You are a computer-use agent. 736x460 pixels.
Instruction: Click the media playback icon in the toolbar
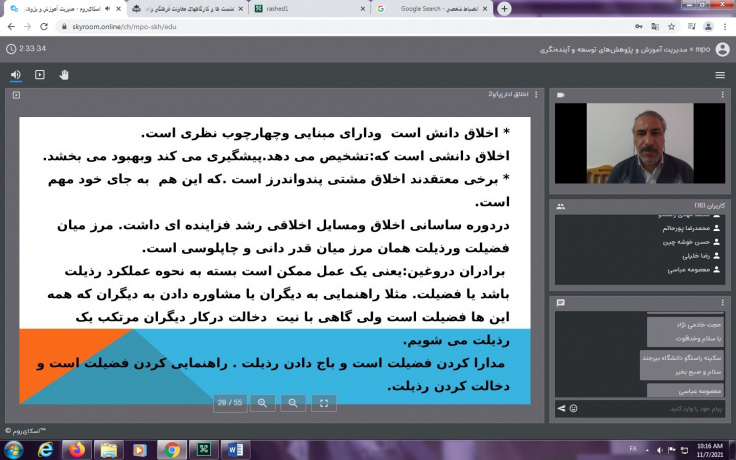40,74
